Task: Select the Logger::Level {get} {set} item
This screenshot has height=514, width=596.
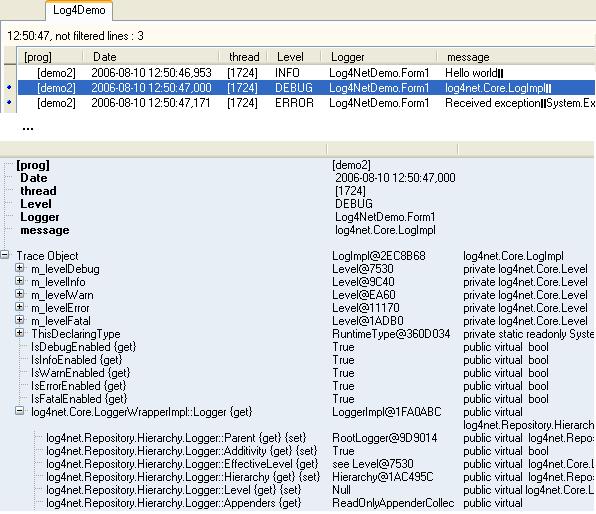Action: click(174, 490)
